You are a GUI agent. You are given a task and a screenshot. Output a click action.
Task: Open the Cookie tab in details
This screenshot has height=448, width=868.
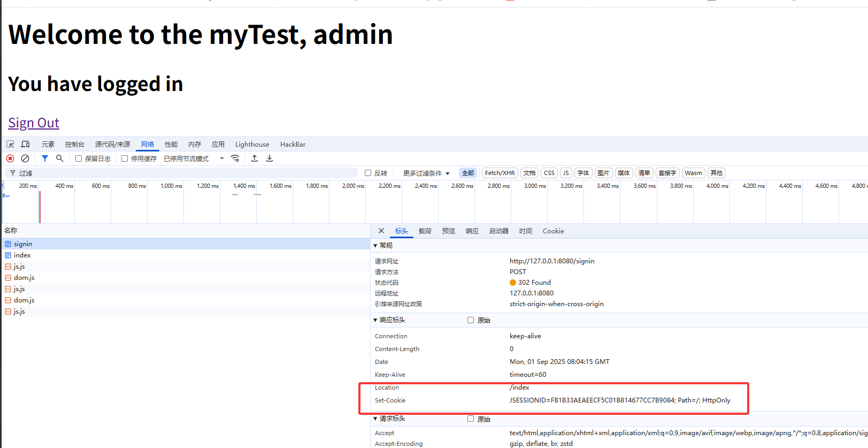click(x=553, y=231)
